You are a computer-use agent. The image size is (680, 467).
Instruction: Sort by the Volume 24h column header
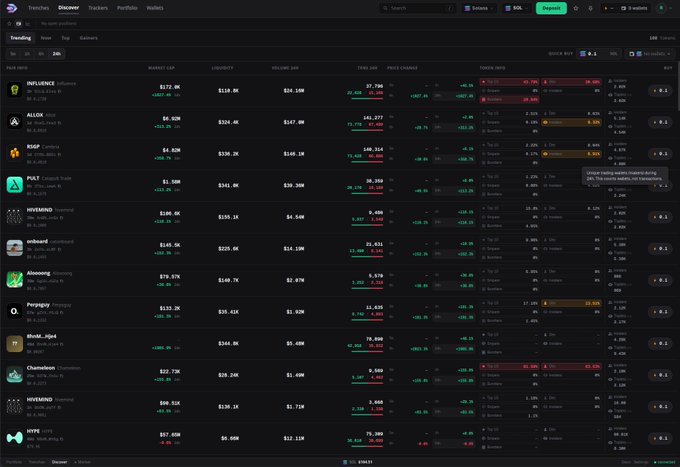[x=285, y=68]
